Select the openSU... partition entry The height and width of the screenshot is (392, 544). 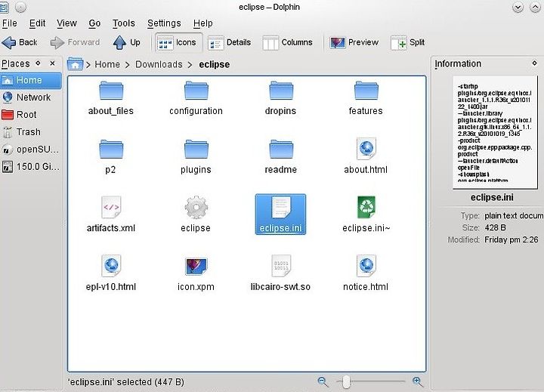click(x=31, y=150)
